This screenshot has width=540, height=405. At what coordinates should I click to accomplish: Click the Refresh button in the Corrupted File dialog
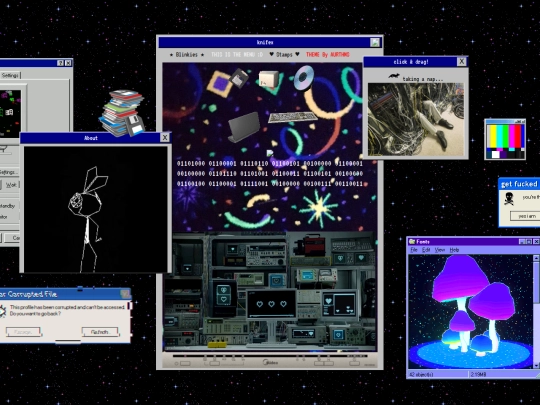click(100, 332)
